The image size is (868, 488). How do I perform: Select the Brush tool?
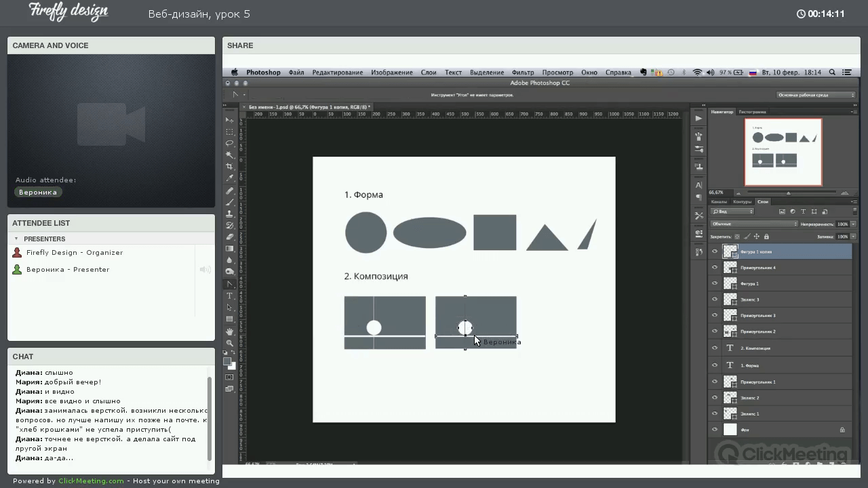[230, 203]
